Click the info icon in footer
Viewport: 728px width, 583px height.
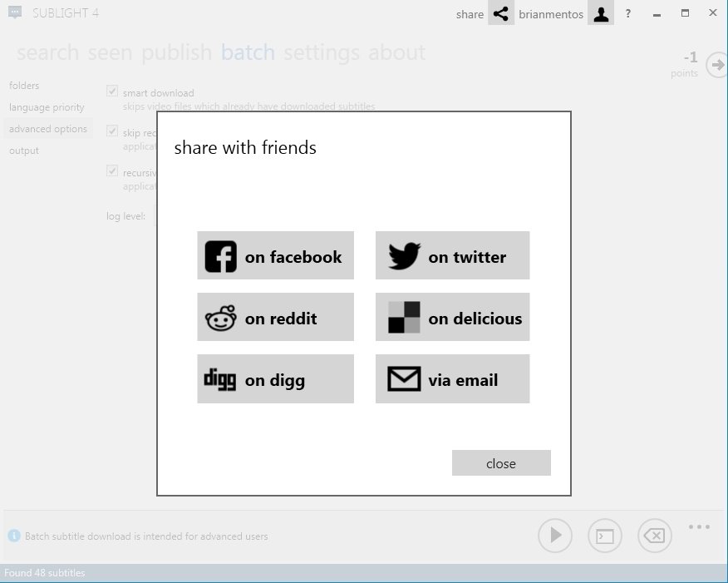[14, 536]
